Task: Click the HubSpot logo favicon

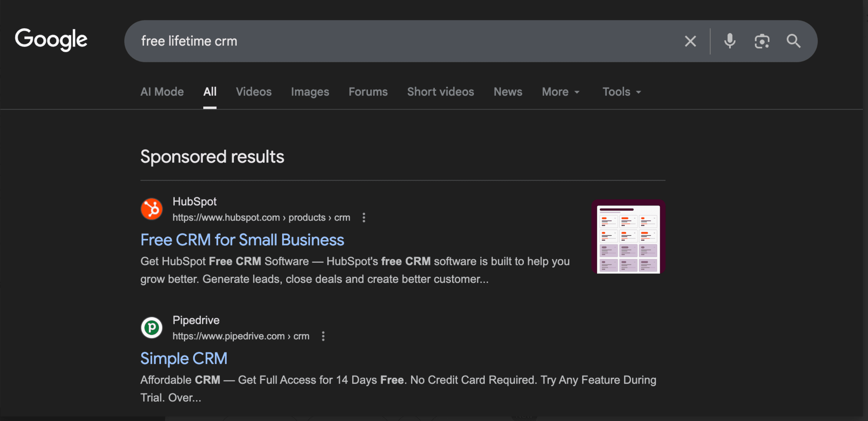Action: 152,209
